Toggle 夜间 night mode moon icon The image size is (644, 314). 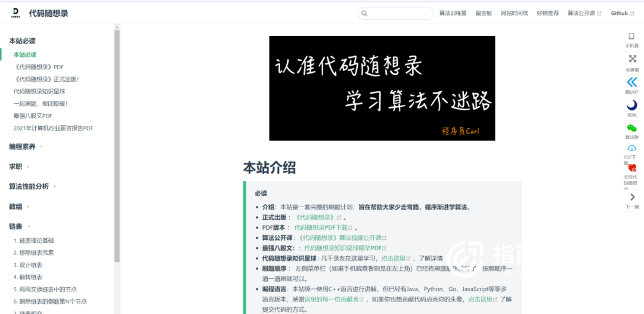[x=632, y=105]
